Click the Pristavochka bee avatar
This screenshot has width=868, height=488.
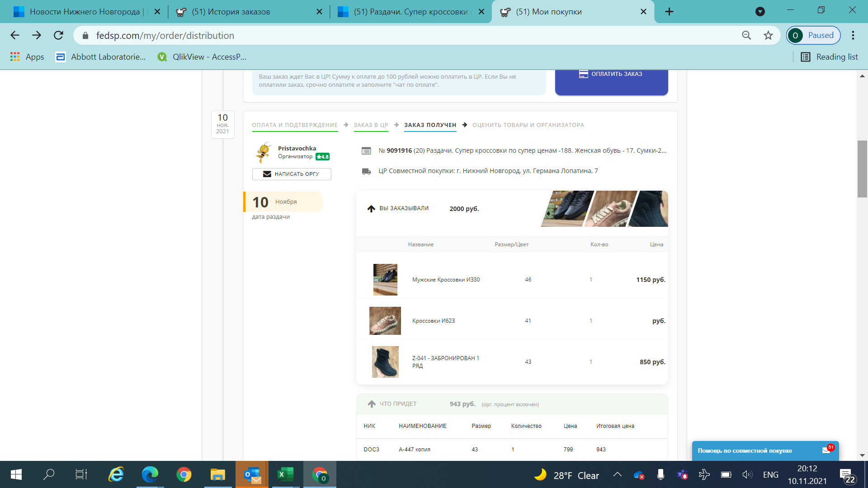click(264, 153)
